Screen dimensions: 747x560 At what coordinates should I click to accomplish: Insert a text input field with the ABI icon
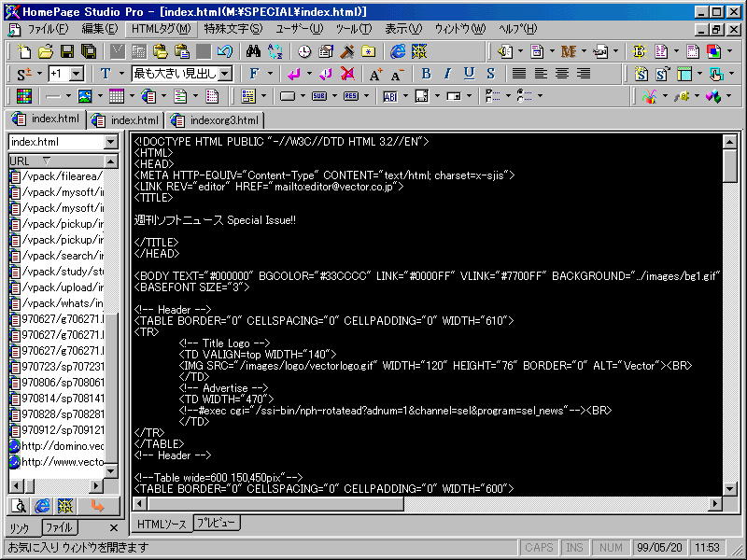click(390, 96)
